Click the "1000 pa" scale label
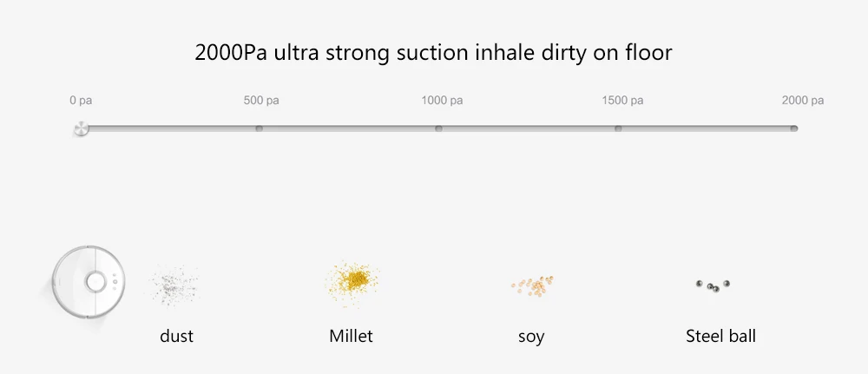868x374 pixels. point(442,101)
